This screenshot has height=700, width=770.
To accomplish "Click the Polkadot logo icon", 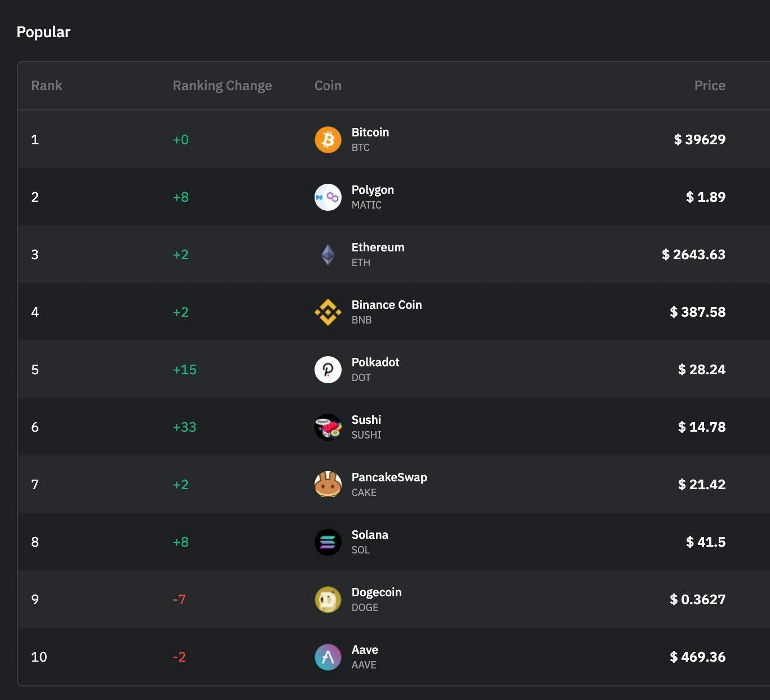I will point(328,370).
